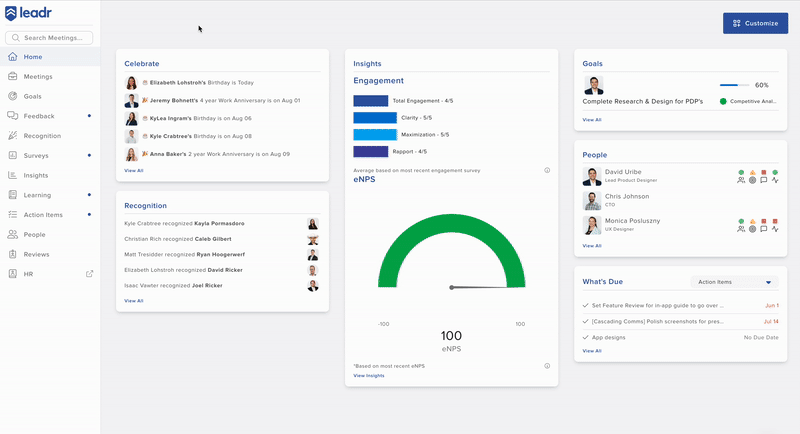
Task: Select Action Items in the left navigation
Action: [43, 215]
